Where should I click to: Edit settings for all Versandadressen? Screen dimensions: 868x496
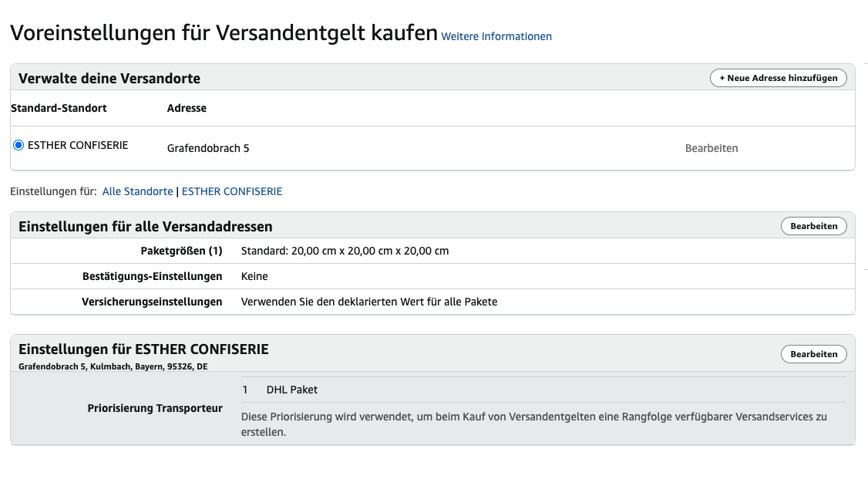814,226
